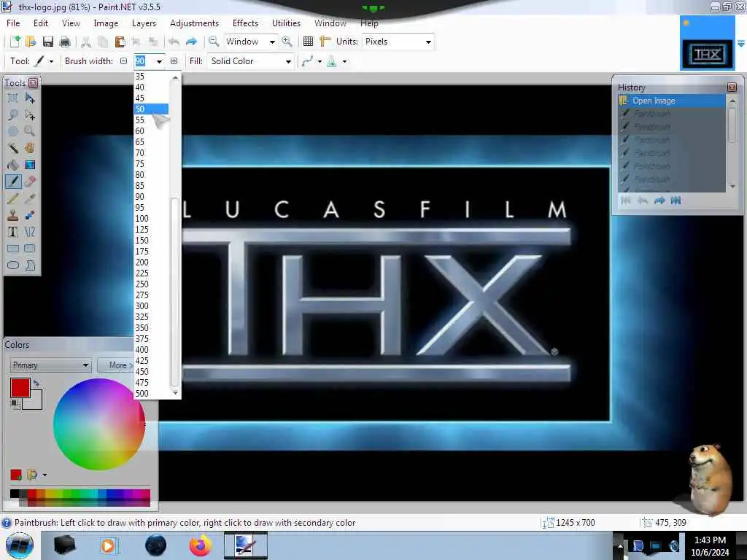This screenshot has height=560, width=747.
Task: Select the Pan hand tool
Action: [x=30, y=148]
